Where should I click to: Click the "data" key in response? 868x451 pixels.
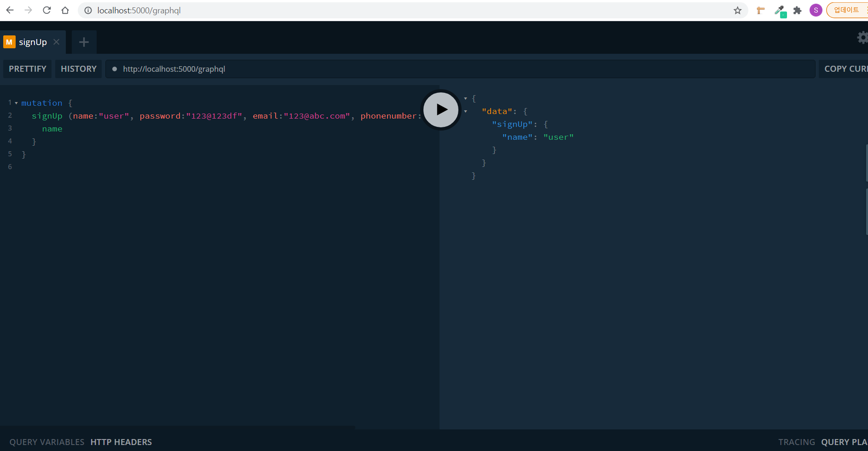(497, 111)
